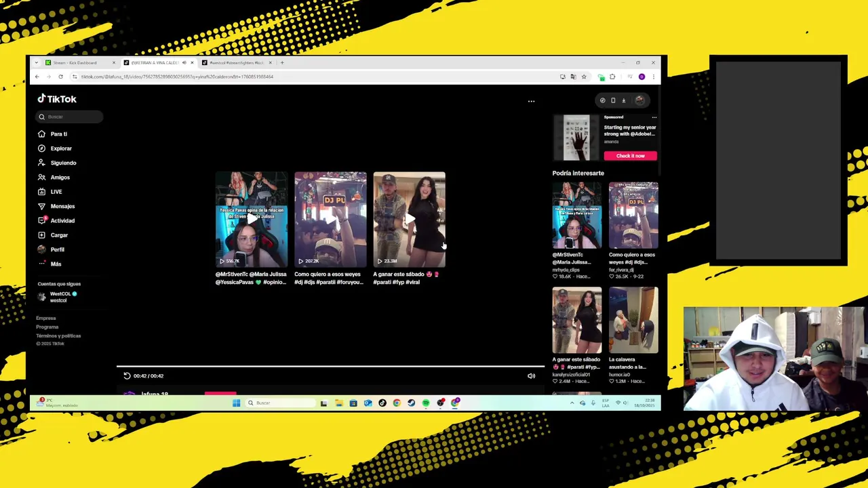The height and width of the screenshot is (488, 868).
Task: Switch to the westcol streamfighters tab
Action: pos(237,62)
